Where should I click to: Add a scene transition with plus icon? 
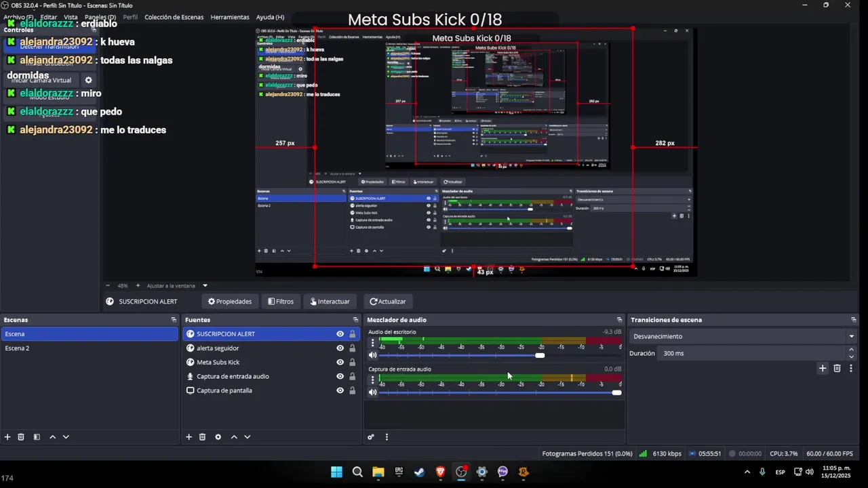(823, 368)
